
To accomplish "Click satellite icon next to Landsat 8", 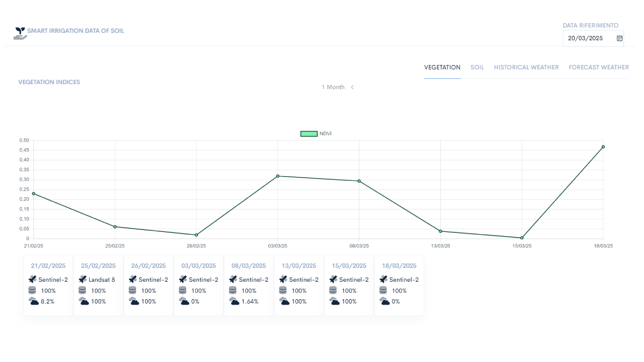I will tap(83, 279).
